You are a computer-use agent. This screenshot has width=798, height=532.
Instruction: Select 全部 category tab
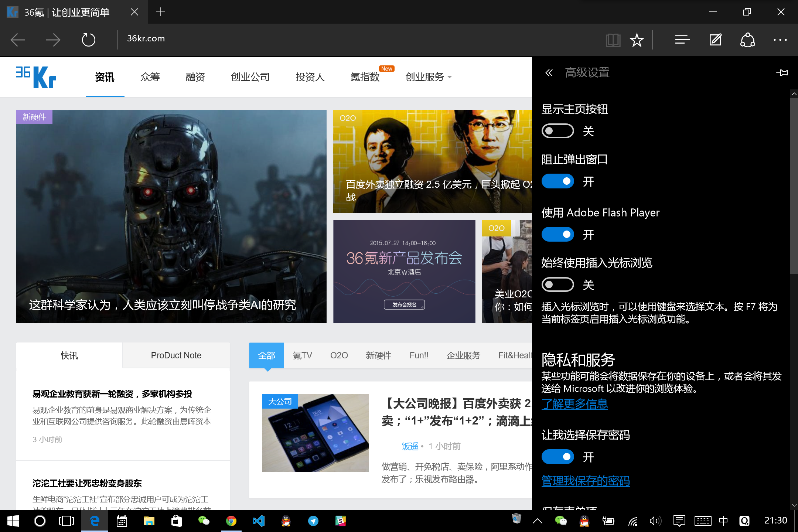point(266,355)
